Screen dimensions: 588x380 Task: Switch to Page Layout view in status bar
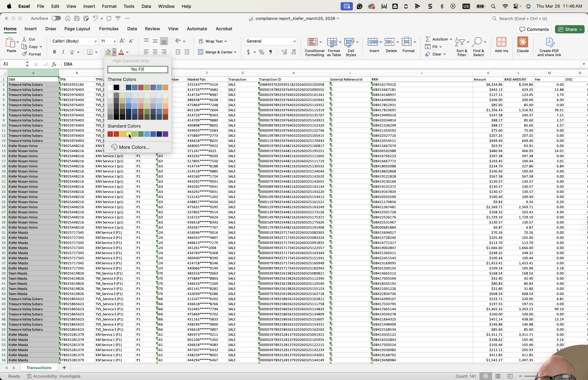(498, 376)
